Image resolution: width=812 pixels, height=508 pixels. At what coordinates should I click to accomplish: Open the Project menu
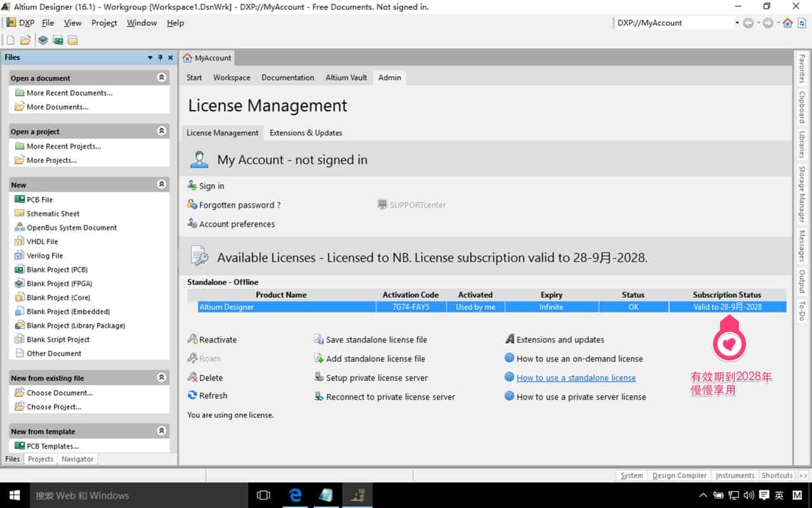click(104, 23)
